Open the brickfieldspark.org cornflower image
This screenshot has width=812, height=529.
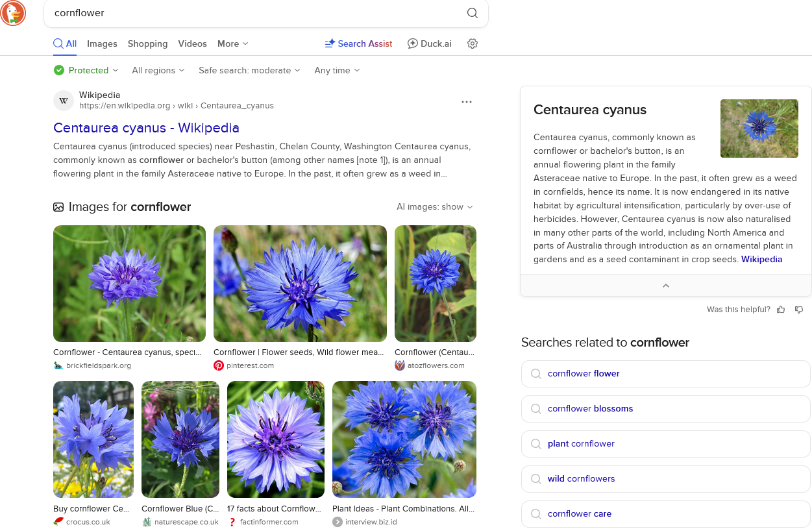pyautogui.click(x=129, y=284)
